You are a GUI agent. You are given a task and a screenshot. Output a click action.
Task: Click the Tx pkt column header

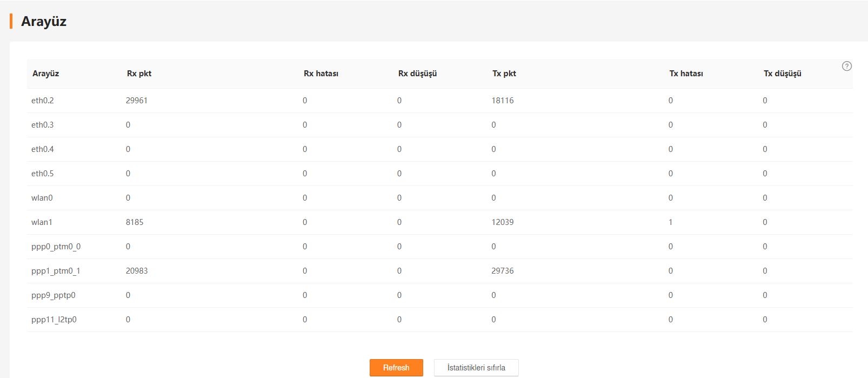click(x=504, y=74)
